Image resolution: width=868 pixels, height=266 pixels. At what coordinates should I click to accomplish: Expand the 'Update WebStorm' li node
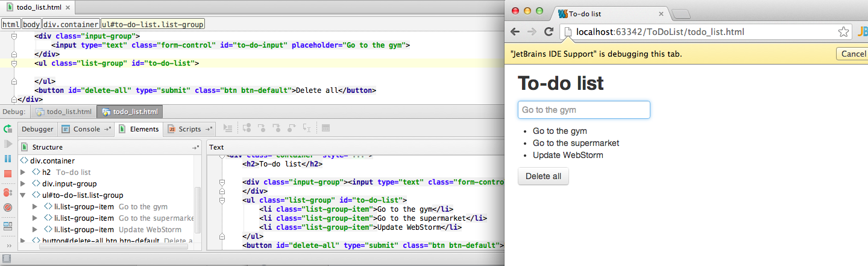[36, 230]
